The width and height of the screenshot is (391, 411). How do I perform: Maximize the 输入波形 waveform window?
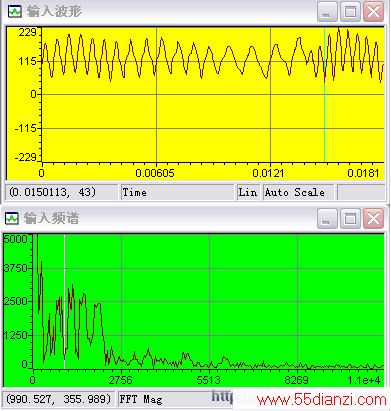(350, 12)
